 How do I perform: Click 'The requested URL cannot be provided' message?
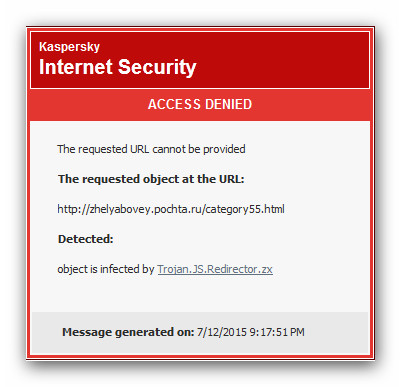(x=151, y=149)
